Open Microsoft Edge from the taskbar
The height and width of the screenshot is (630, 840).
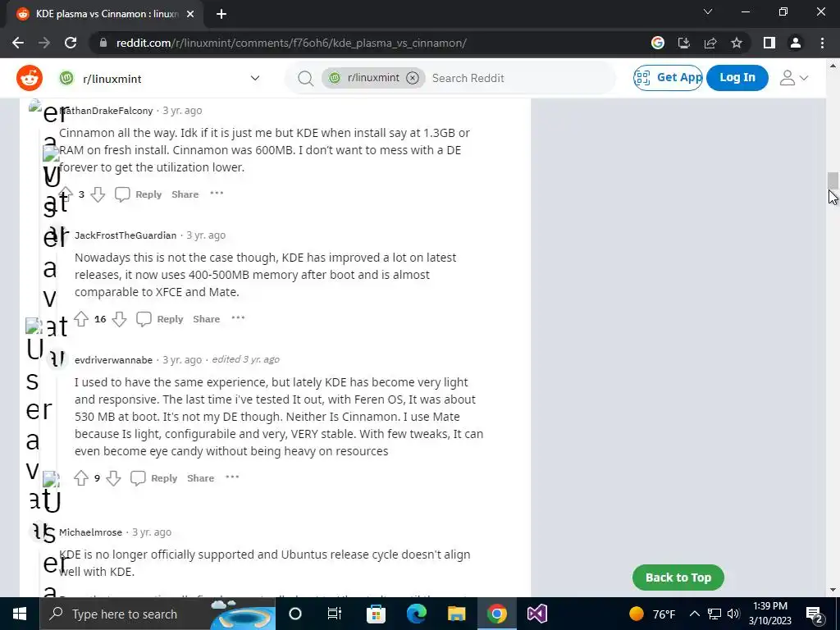[x=416, y=614]
